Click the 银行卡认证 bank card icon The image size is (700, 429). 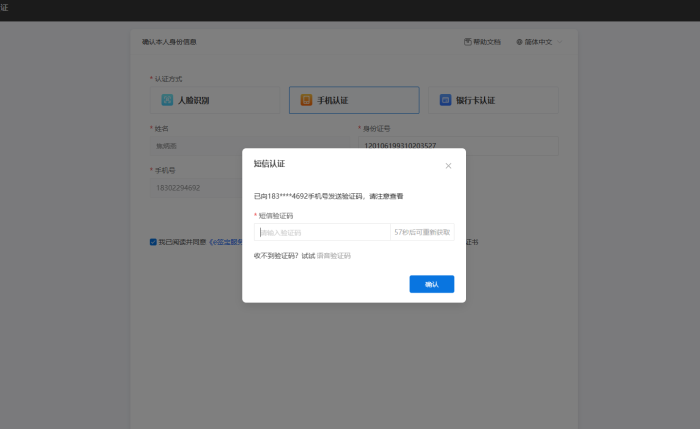pos(445,100)
